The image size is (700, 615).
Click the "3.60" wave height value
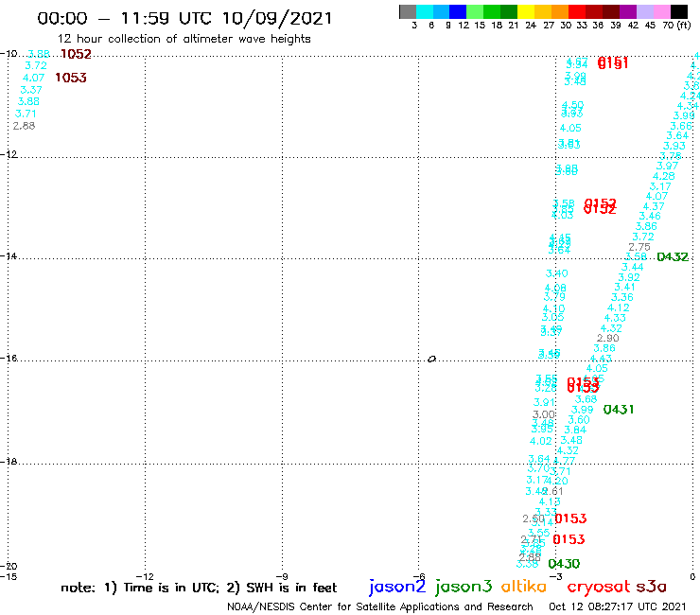[x=579, y=420]
